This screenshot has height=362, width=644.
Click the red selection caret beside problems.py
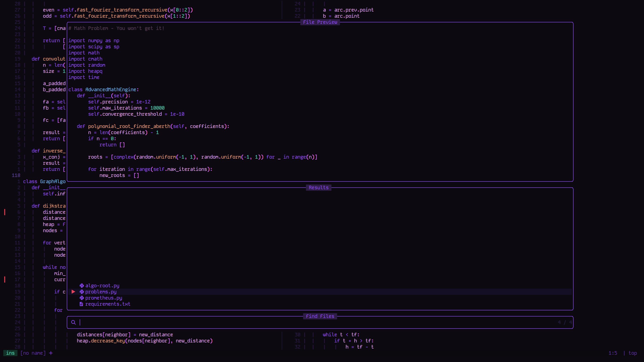(73, 292)
